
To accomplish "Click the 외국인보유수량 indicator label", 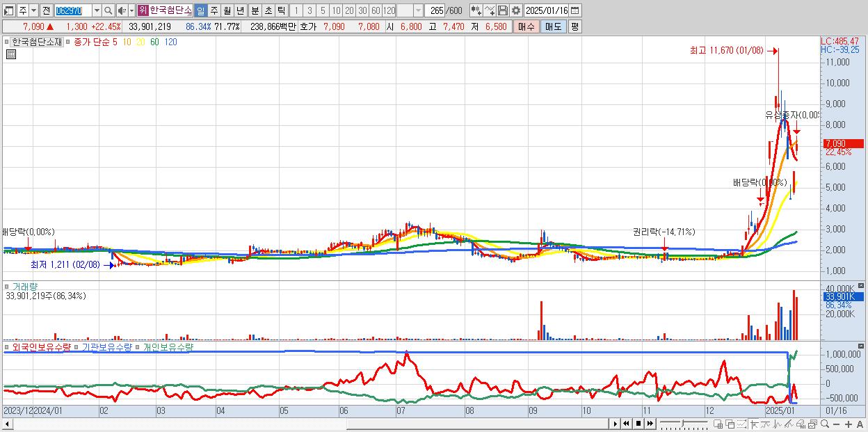I will tap(42, 346).
